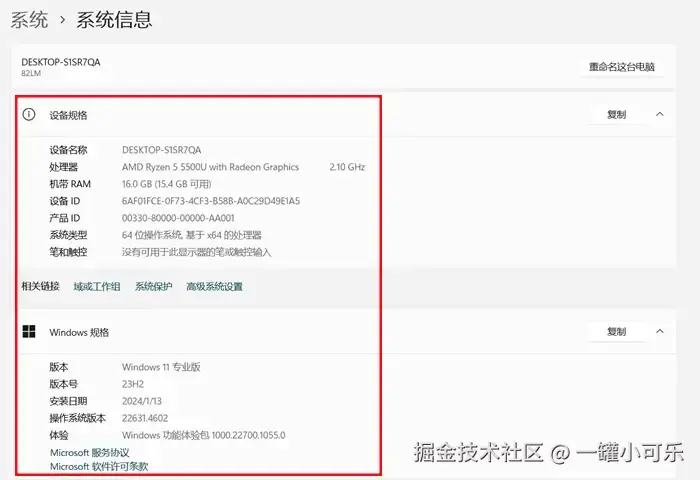This screenshot has width=700, height=480.
Task: Click the Windows 规格 section header
Action: pyautogui.click(x=79, y=332)
